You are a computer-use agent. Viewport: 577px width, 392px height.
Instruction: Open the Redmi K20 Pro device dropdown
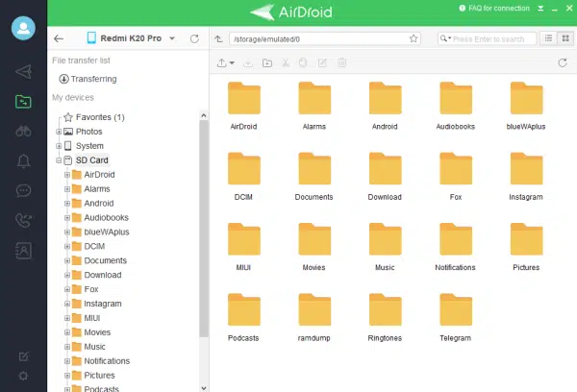click(172, 38)
